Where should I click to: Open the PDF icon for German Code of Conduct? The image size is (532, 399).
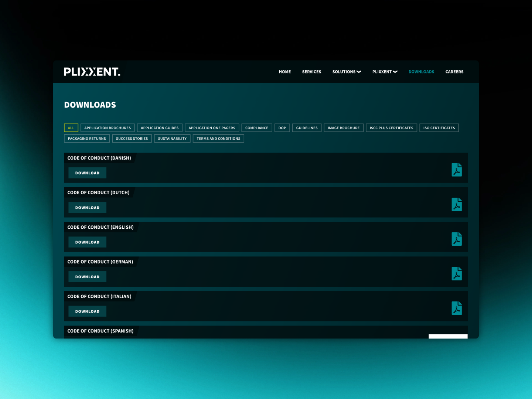tap(457, 274)
